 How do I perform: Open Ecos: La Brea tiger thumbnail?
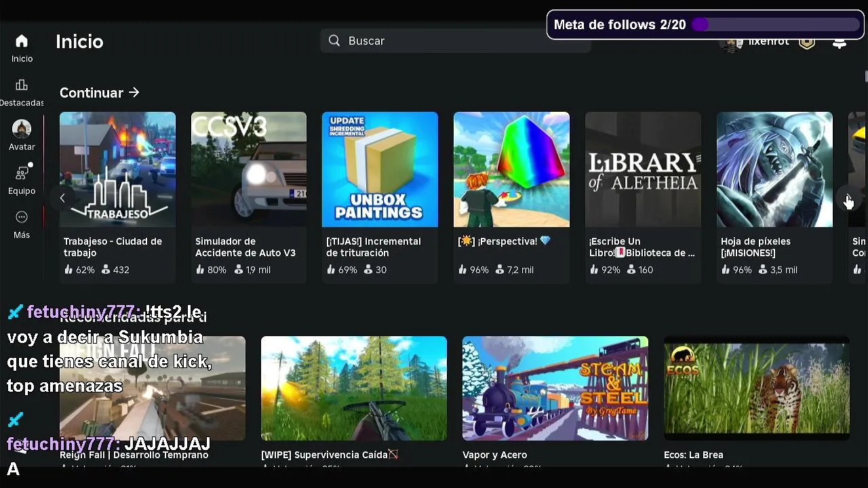coord(757,388)
